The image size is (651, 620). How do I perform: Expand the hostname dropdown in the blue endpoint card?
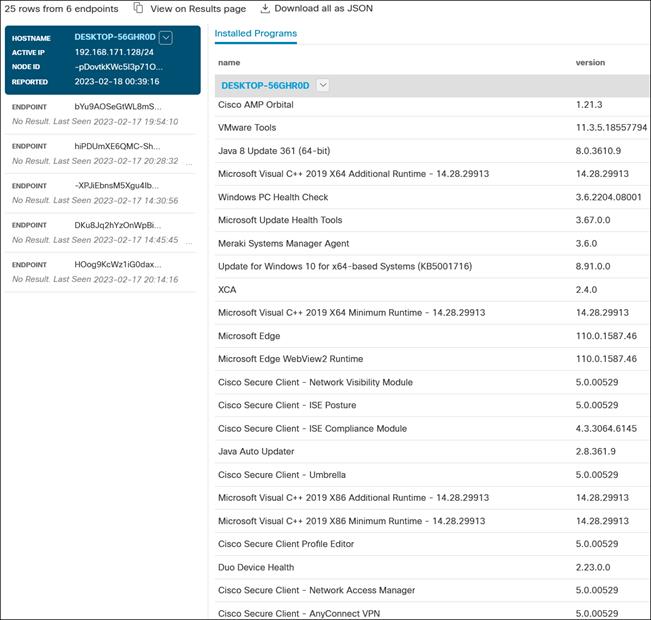[166, 38]
